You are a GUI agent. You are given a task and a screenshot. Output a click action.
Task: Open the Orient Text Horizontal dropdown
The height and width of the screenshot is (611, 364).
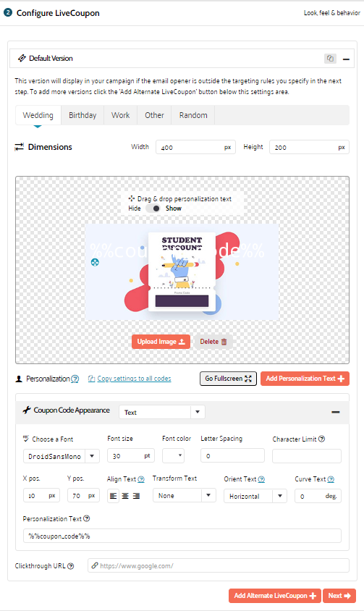255,496
